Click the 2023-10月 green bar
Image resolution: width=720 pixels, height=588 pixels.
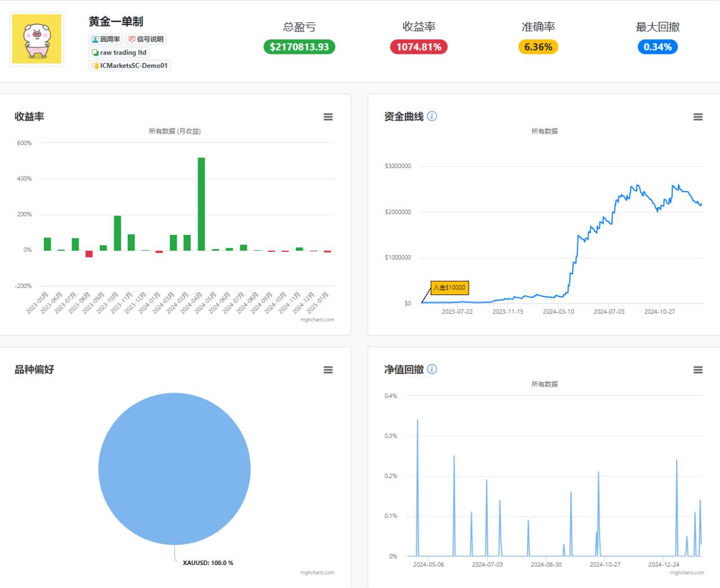coord(118,233)
